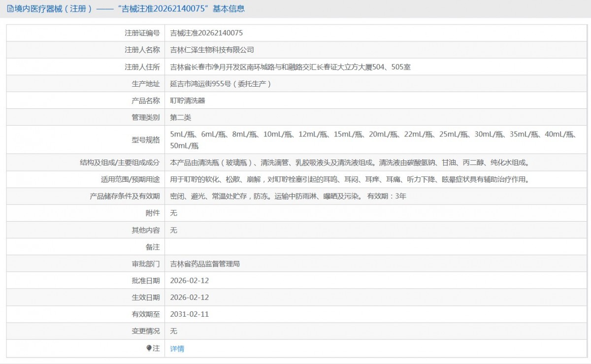Select the 批准日期 value 2026-02-12
The width and height of the screenshot is (591, 364).
click(x=189, y=281)
